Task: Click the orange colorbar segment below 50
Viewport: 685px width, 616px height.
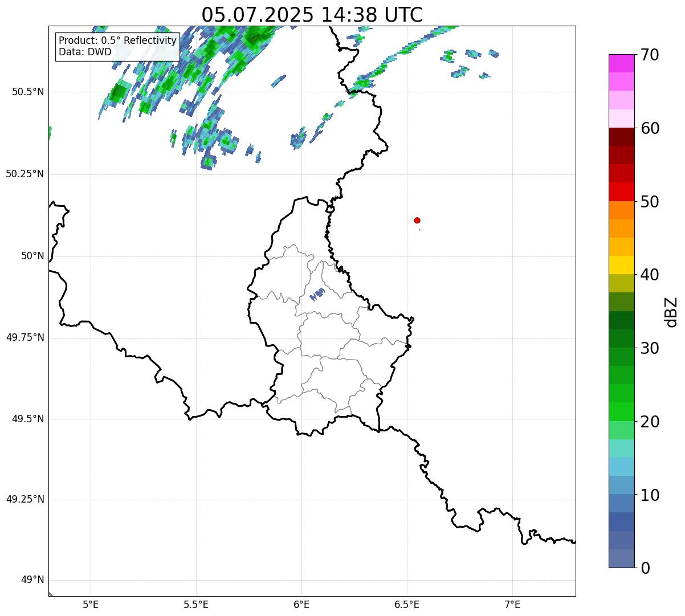Action: 621,210
